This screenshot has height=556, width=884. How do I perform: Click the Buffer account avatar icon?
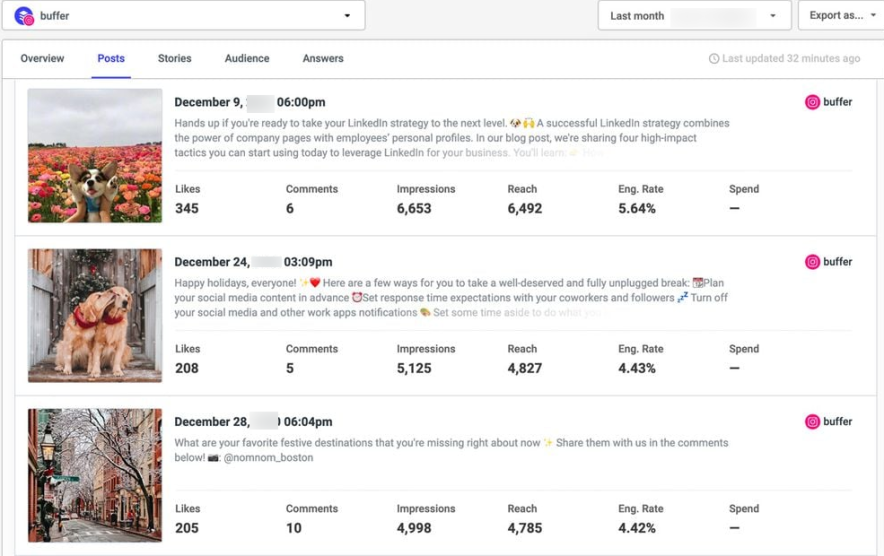24,16
